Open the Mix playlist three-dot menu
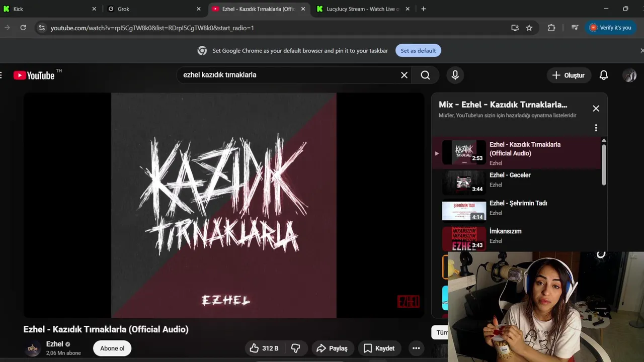Image resolution: width=644 pixels, height=362 pixels. (x=596, y=128)
